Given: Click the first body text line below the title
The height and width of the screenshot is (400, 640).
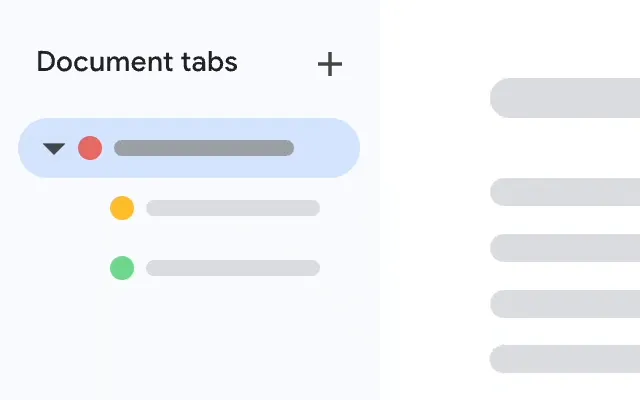Looking at the screenshot, I should (565, 191).
